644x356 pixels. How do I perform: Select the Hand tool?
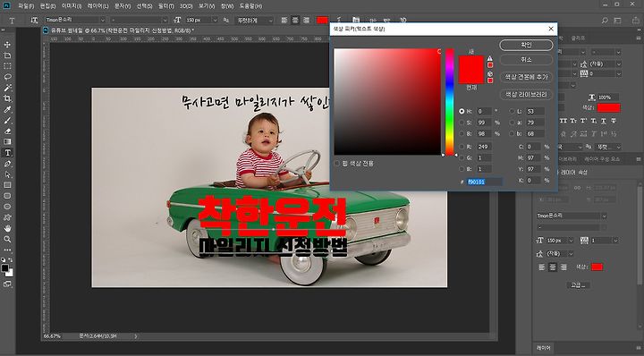pyautogui.click(x=7, y=228)
